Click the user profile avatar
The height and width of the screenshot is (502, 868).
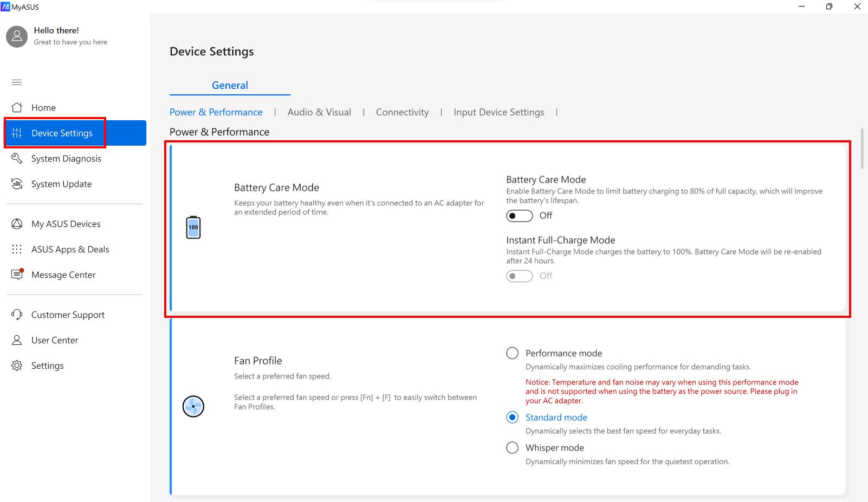tap(17, 36)
